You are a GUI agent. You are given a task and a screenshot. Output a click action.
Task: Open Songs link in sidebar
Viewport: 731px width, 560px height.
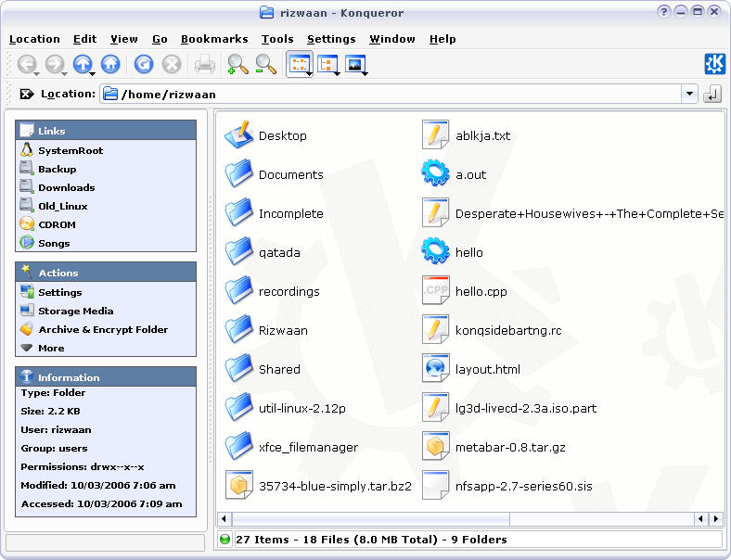coord(45,243)
